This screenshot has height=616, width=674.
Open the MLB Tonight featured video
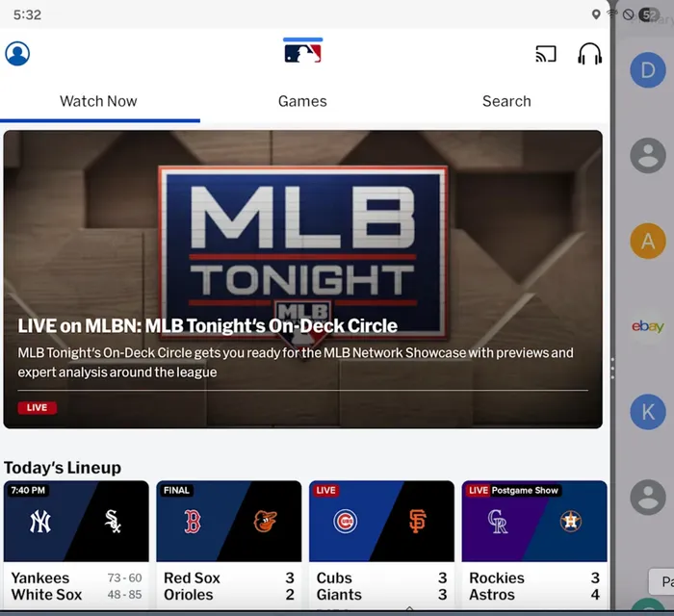pyautogui.click(x=303, y=279)
